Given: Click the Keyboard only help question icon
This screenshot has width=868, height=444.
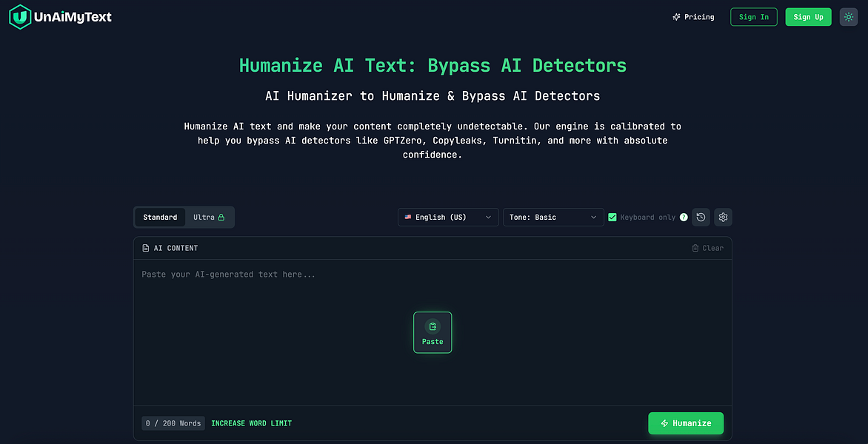Looking at the screenshot, I should pos(684,218).
